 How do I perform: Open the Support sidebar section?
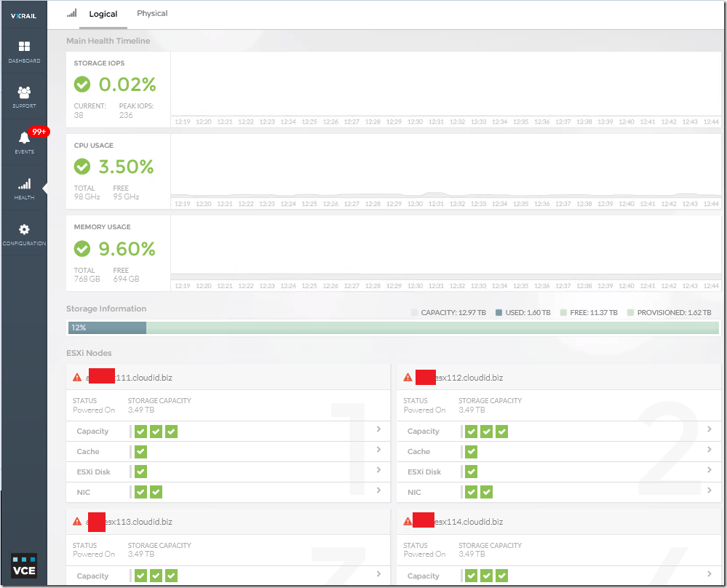point(24,97)
